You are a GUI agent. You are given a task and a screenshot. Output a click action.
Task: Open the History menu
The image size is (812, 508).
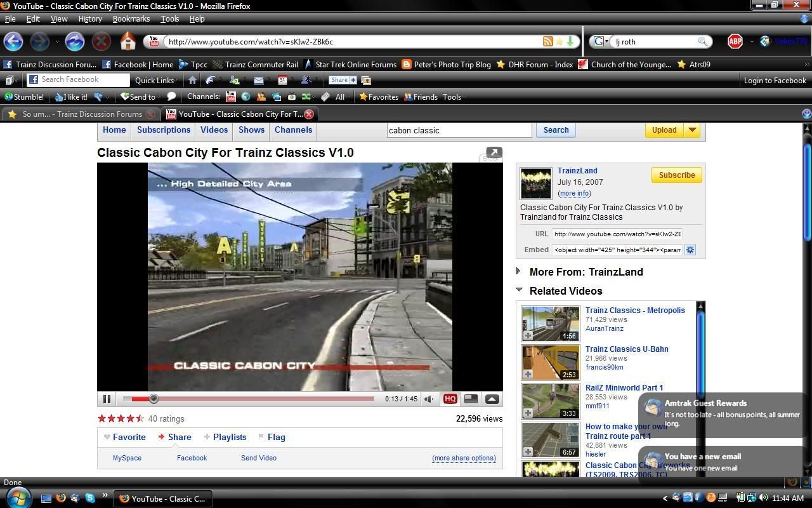click(90, 18)
